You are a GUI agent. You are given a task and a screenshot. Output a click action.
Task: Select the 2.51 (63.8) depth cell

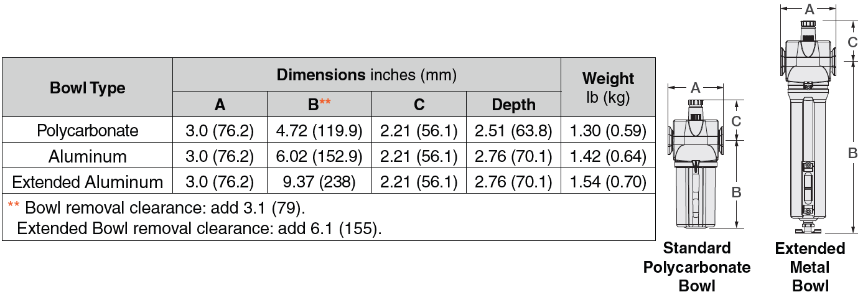point(513,130)
